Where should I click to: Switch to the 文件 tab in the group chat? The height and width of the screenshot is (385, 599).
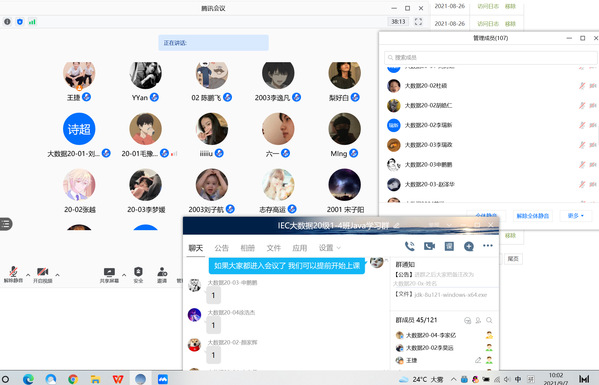274,248
